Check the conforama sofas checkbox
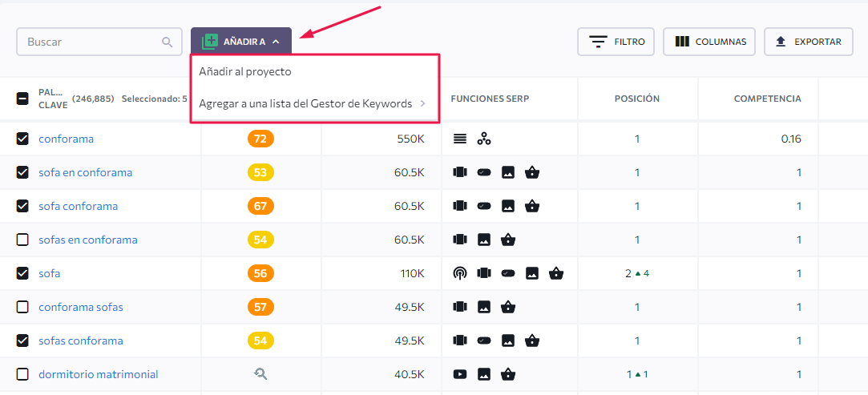Viewport: 868px width, 395px height. (22, 307)
